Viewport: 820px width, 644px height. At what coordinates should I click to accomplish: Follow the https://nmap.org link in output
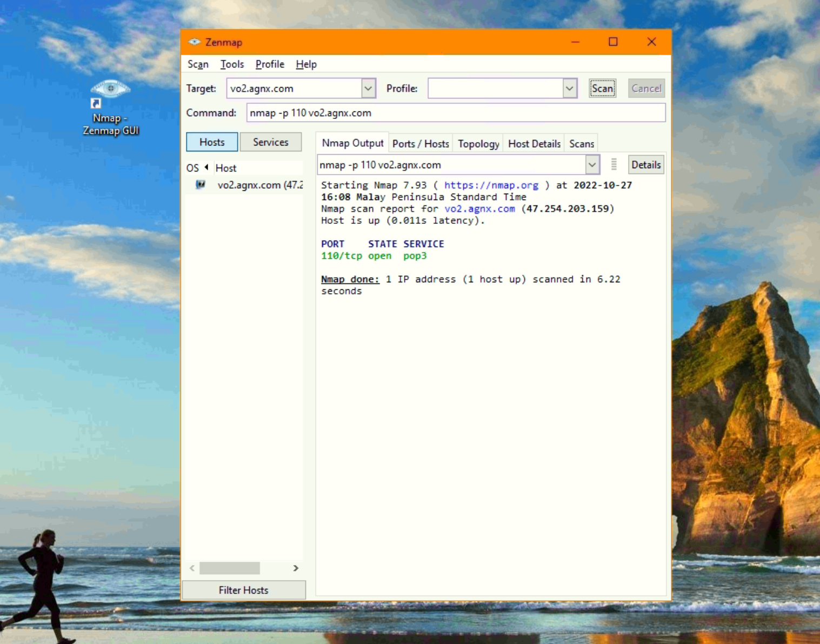[x=491, y=185]
